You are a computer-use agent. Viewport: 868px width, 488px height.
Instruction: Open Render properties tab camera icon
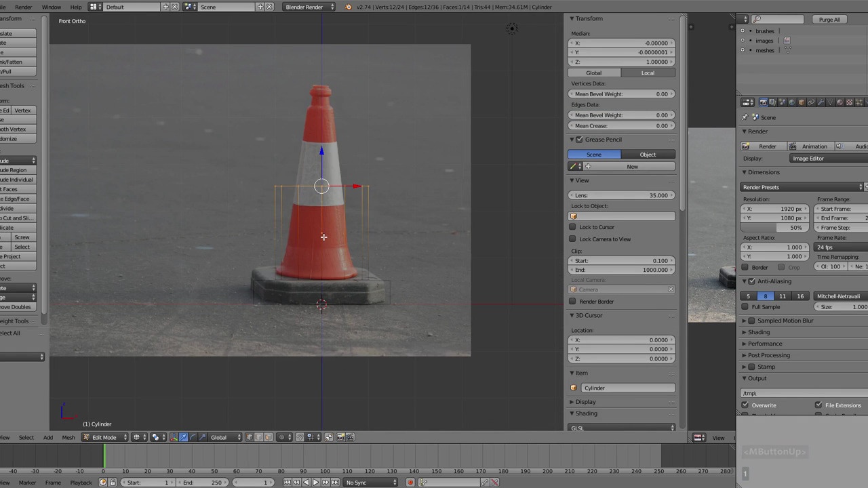763,102
